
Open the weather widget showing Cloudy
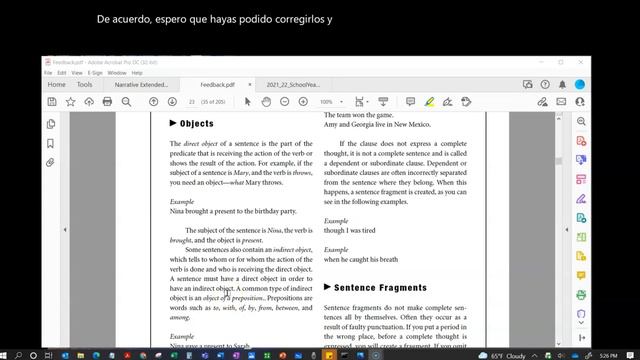click(x=502, y=356)
